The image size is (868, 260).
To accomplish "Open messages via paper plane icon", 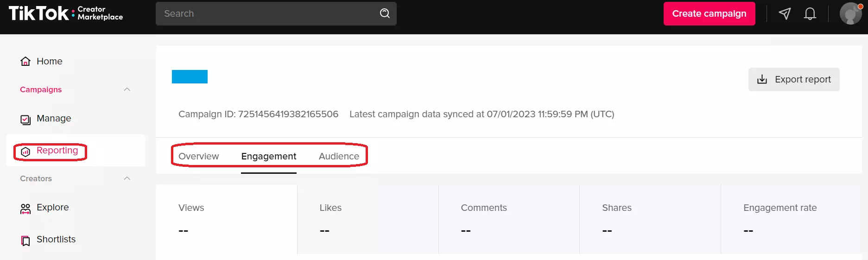I will coord(785,14).
